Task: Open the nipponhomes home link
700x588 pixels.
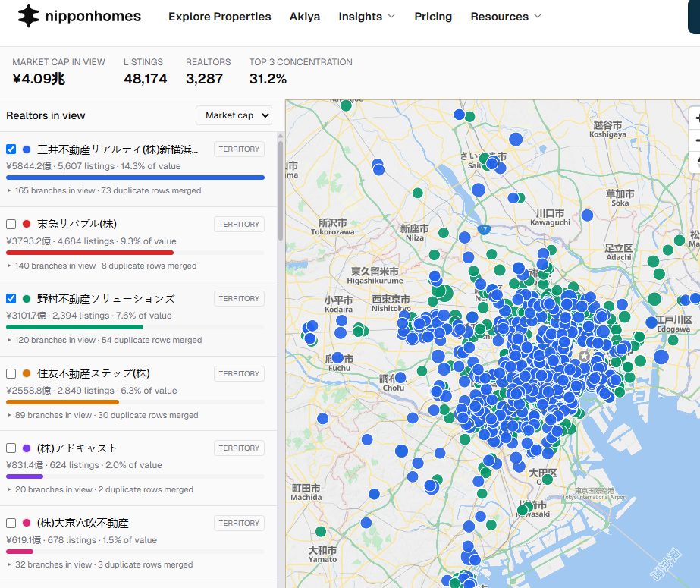Action: pos(80,16)
